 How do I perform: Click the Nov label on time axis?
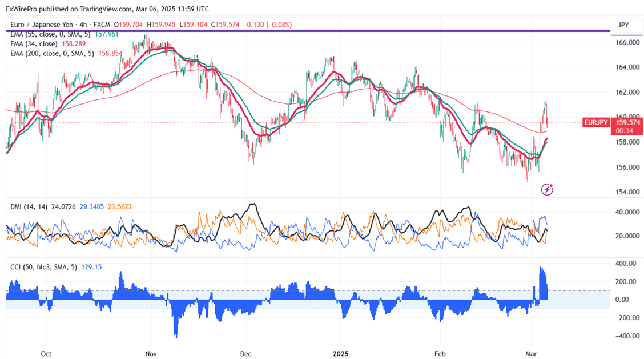[x=151, y=354]
